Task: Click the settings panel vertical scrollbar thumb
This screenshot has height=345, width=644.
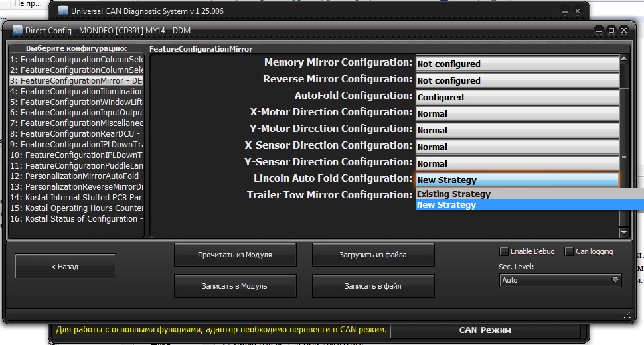Action: [623, 157]
